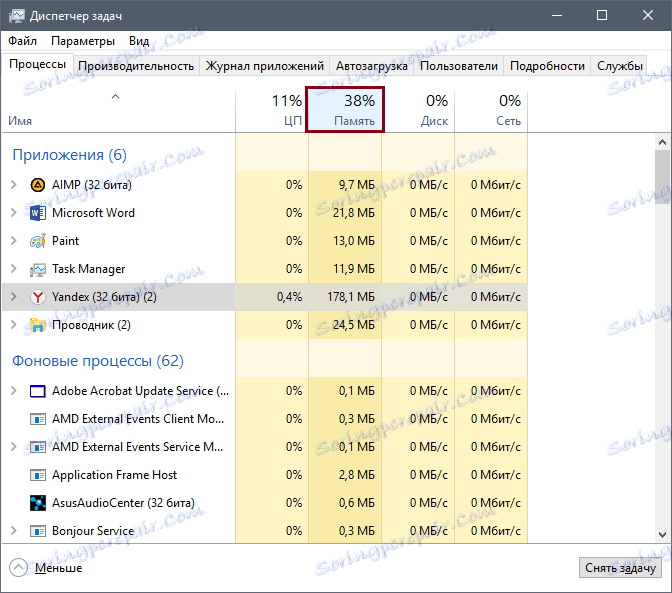The width and height of the screenshot is (672, 593).
Task: Click the Task Manager title bar icon
Action: [x=17, y=16]
